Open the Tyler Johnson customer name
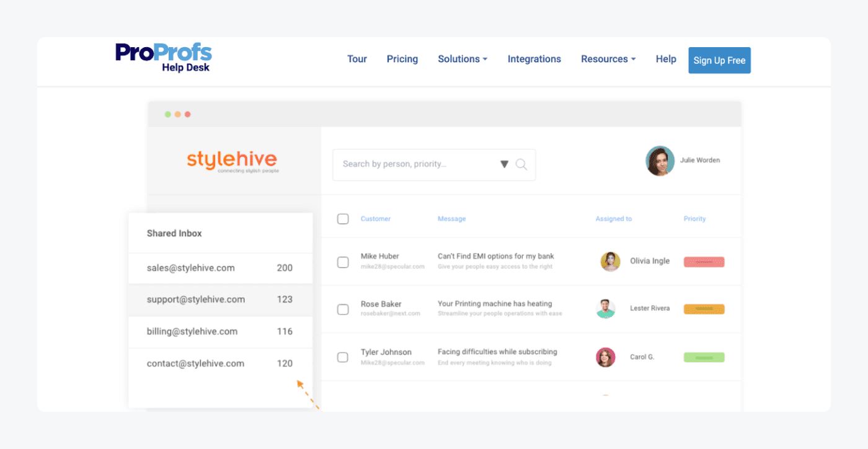The width and height of the screenshot is (868, 449). [386, 352]
